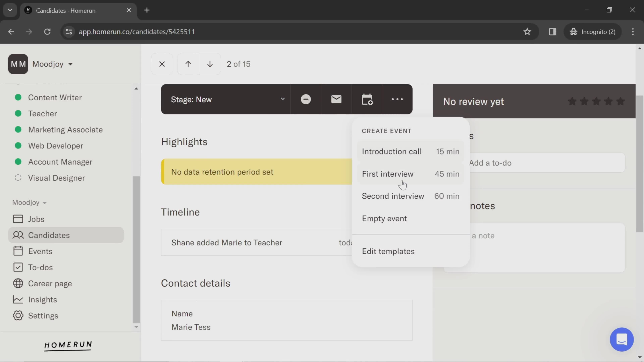Open the Marketing Associate job
The width and height of the screenshot is (644, 362).
pos(65,130)
